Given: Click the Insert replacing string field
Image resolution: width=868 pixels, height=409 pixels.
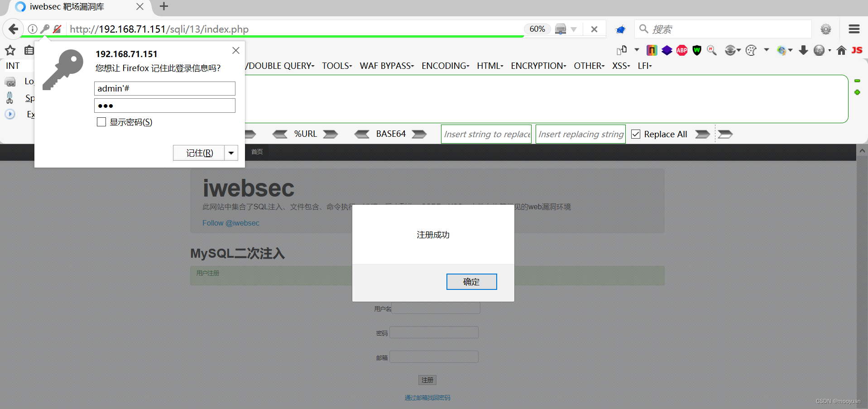Looking at the screenshot, I should pyautogui.click(x=580, y=134).
